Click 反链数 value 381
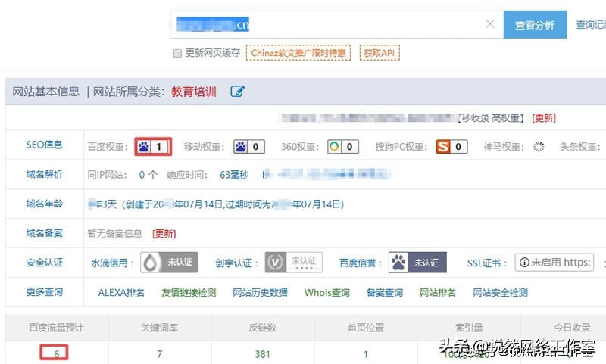This screenshot has width=606, height=364. (x=262, y=354)
